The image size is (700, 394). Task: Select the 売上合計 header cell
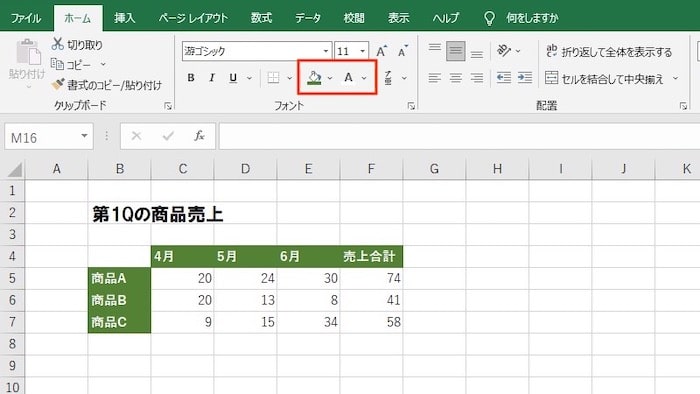click(x=371, y=256)
